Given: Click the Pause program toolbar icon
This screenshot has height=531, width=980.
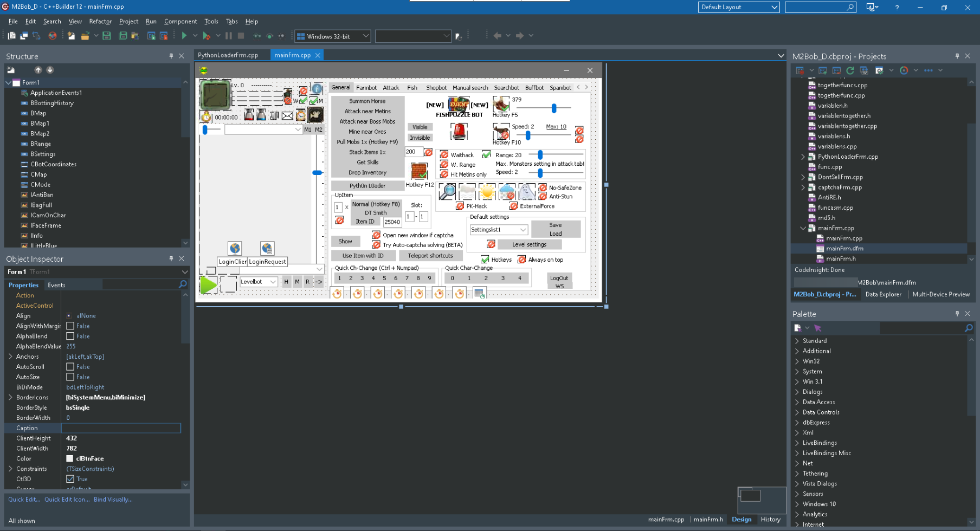Looking at the screenshot, I should (229, 36).
